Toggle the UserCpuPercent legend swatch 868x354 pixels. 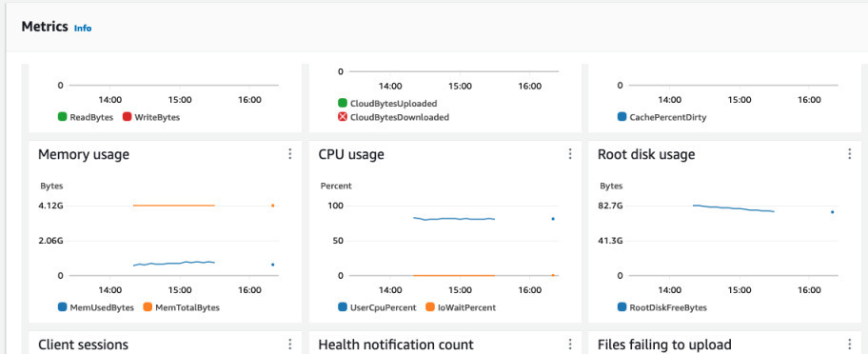tap(343, 307)
